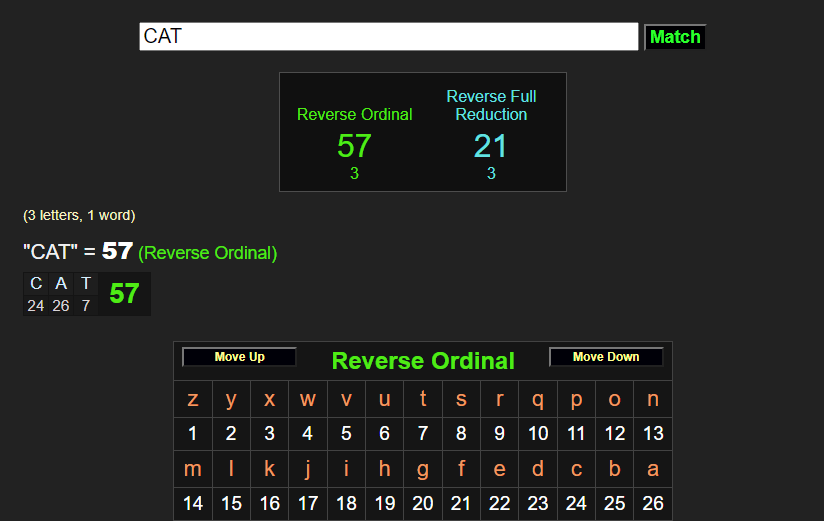The height and width of the screenshot is (521, 824).
Task: Click the text input containing CAT
Action: pyautogui.click(x=388, y=37)
